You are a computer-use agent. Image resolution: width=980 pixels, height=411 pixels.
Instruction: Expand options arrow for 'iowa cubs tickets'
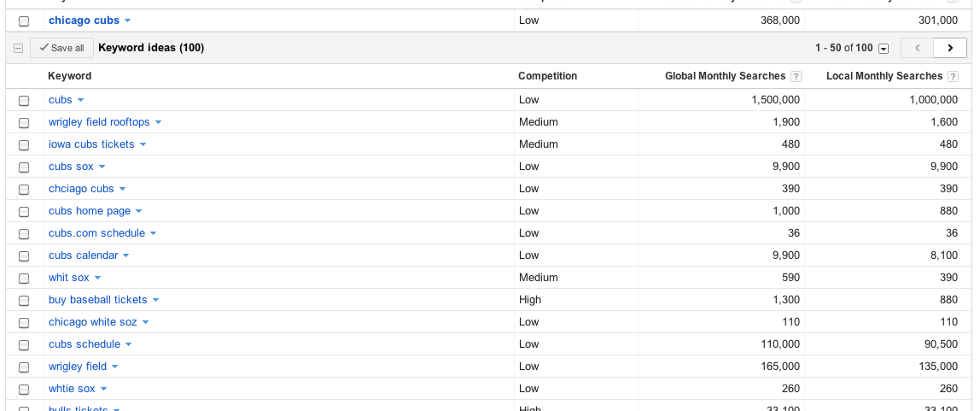143,145
